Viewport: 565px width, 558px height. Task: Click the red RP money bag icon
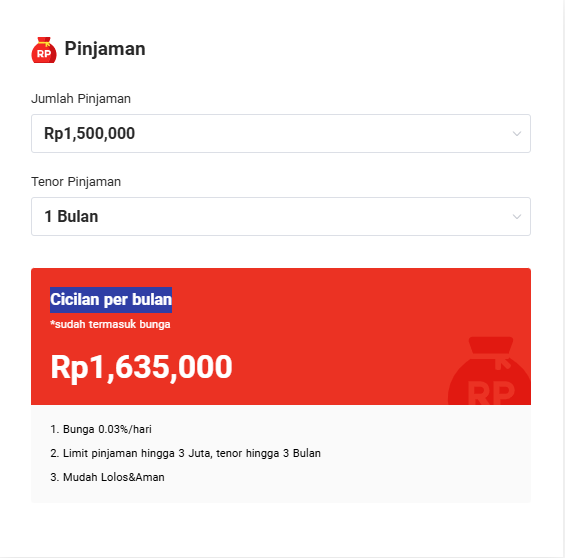point(44,50)
